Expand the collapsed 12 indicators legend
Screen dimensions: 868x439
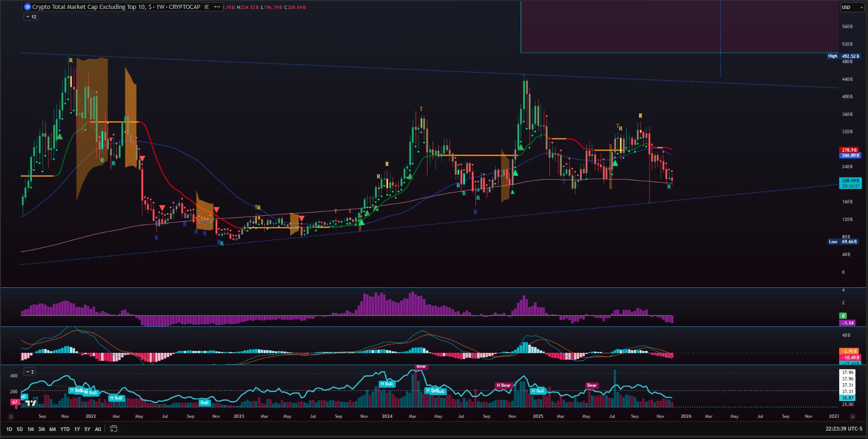coord(31,17)
